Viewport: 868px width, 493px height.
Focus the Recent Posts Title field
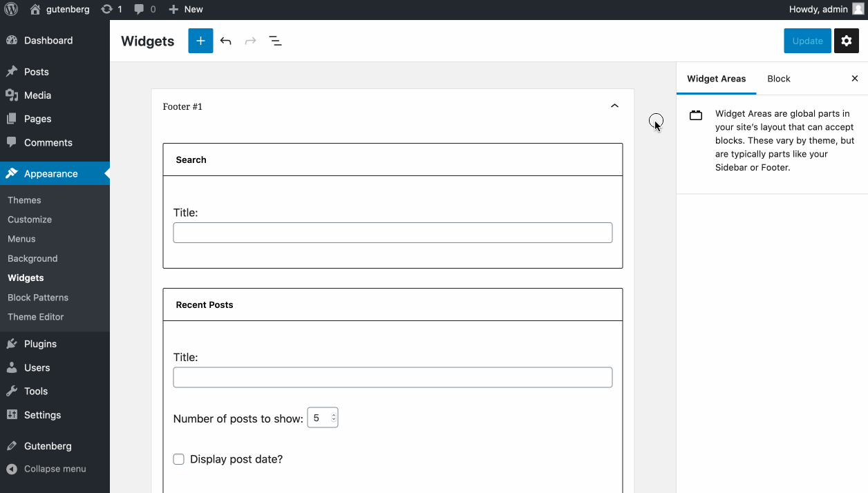click(393, 378)
